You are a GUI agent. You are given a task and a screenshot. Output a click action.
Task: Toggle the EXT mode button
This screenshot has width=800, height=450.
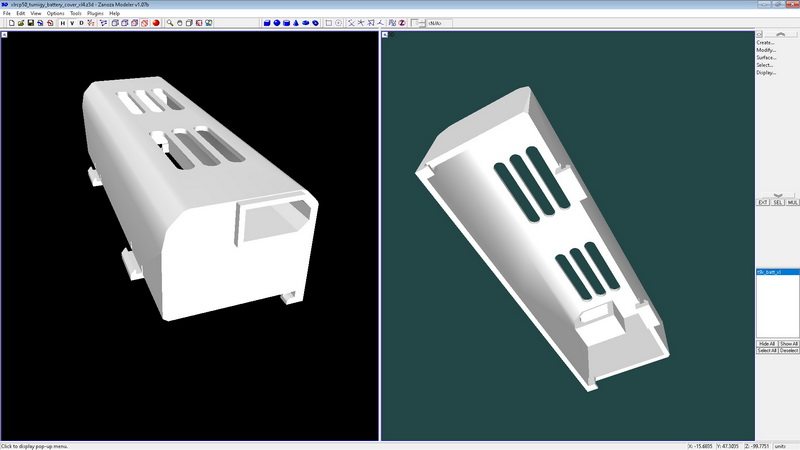pos(761,202)
